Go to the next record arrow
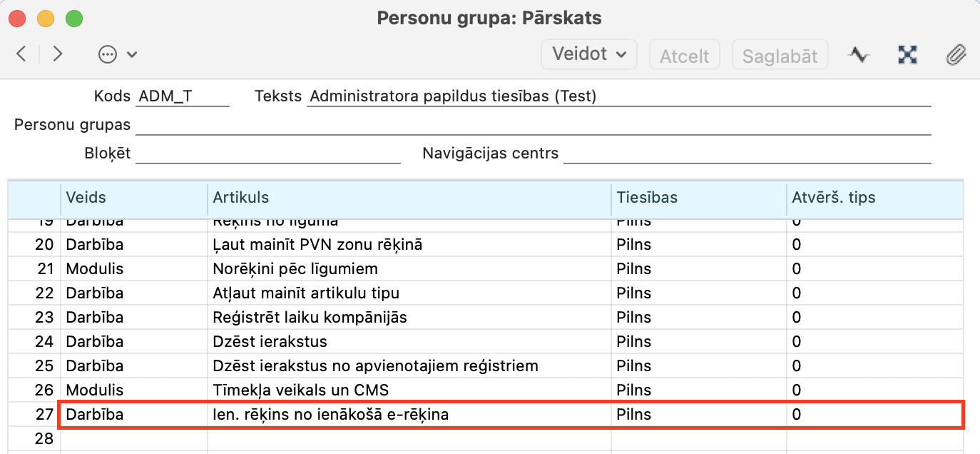Viewport: 980px width, 454px height. click(58, 54)
